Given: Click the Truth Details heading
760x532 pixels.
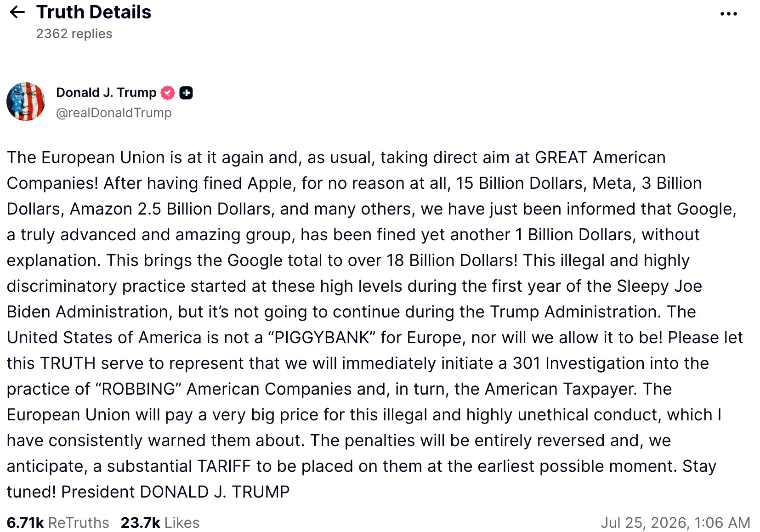Looking at the screenshot, I should [x=94, y=12].
